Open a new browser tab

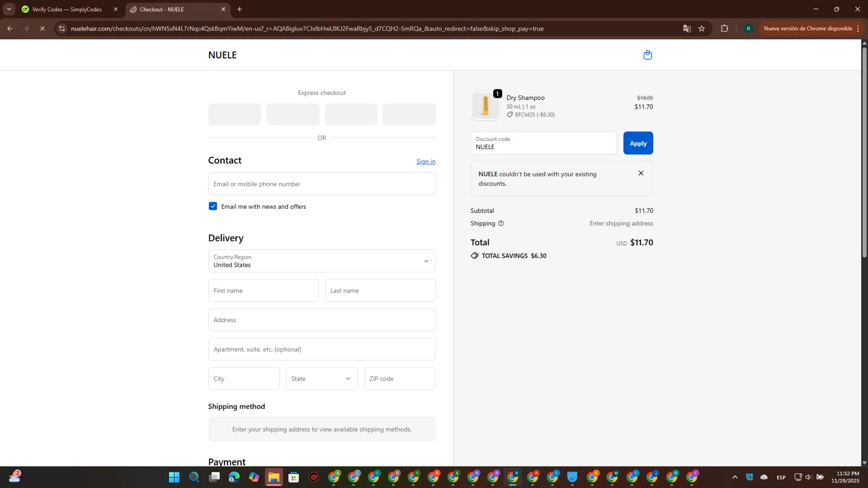click(x=240, y=9)
